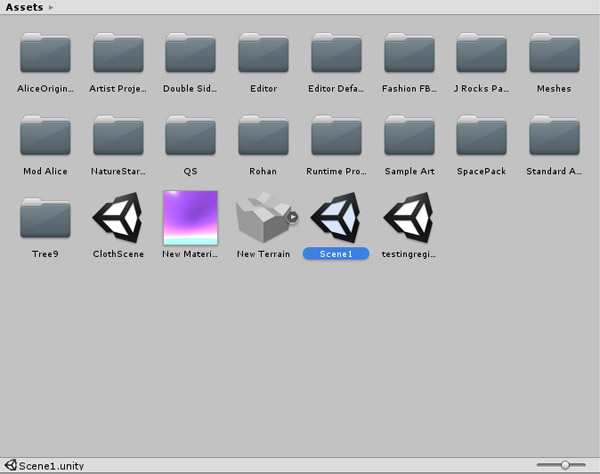Select the Editor Defa... folder icon
The height and width of the screenshot is (474, 600).
[336, 53]
